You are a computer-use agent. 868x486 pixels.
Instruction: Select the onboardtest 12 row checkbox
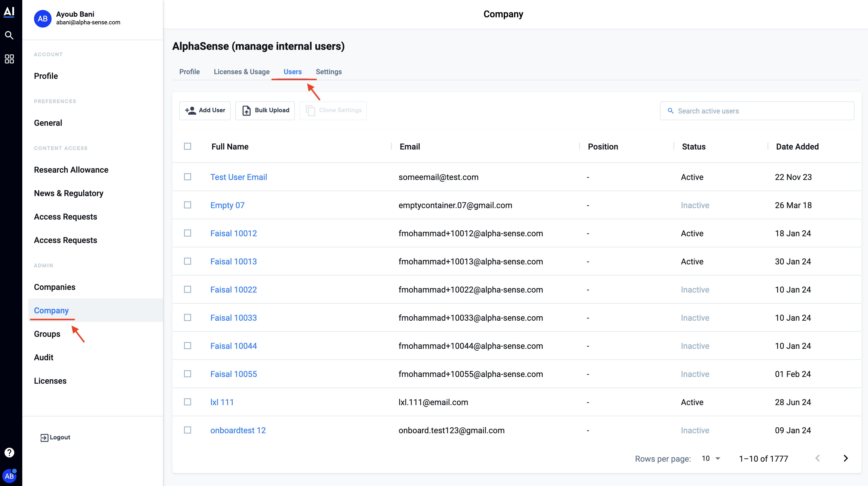pyautogui.click(x=187, y=430)
